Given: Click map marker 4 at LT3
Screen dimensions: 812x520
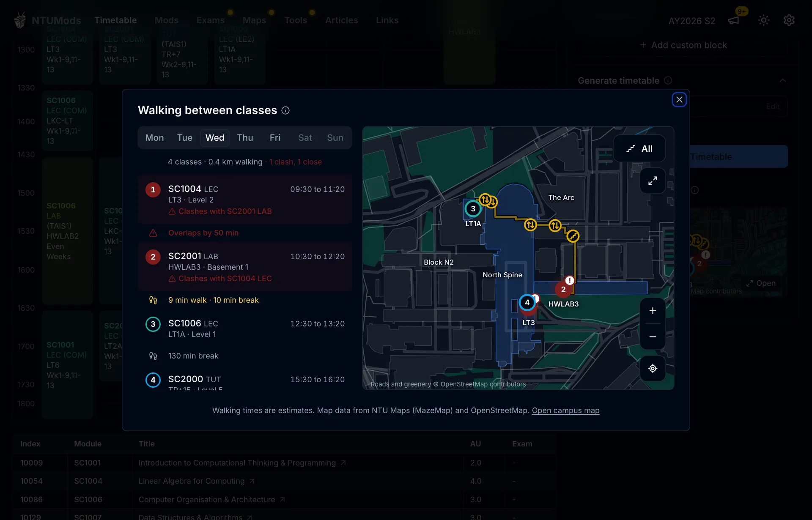Looking at the screenshot, I should [527, 303].
